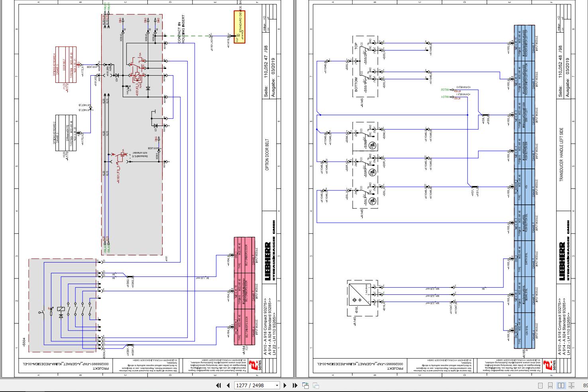Enable two-page continuous facing layout
The width and height of the screenshot is (588, 392).
point(572,386)
